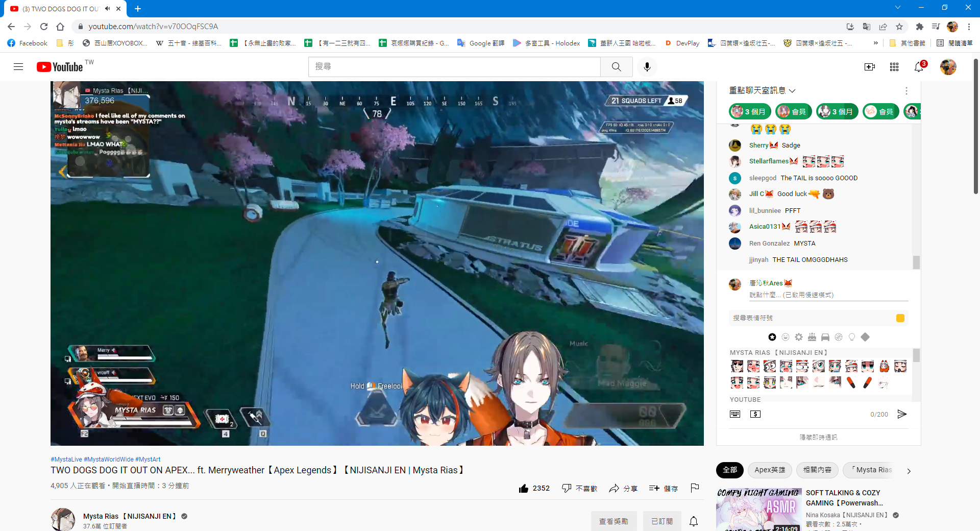Open the Facebook bookmark
980x531 pixels.
(x=28, y=43)
